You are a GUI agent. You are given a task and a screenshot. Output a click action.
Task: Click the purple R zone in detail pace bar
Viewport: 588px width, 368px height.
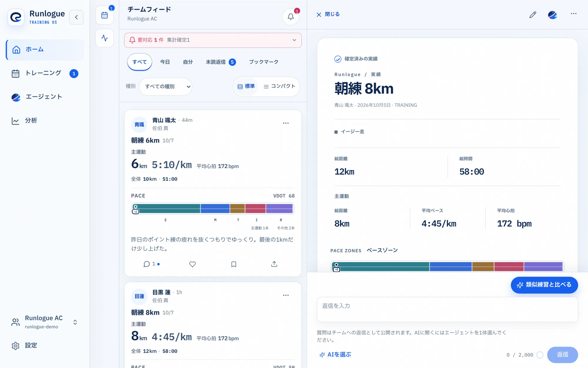pyautogui.click(x=543, y=266)
